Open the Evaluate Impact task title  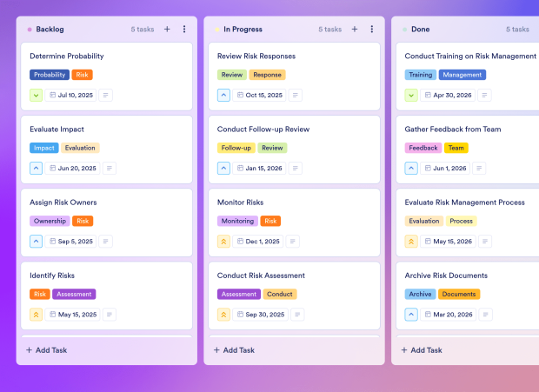pyautogui.click(x=57, y=130)
